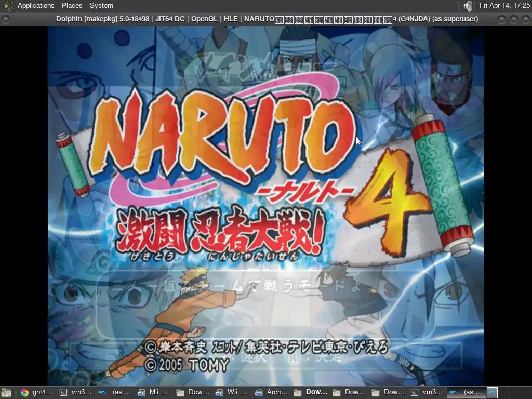Switch to the Chrome gnt4... taskbar window
Image resolution: width=532 pixels, height=399 pixels.
pyautogui.click(x=36, y=393)
